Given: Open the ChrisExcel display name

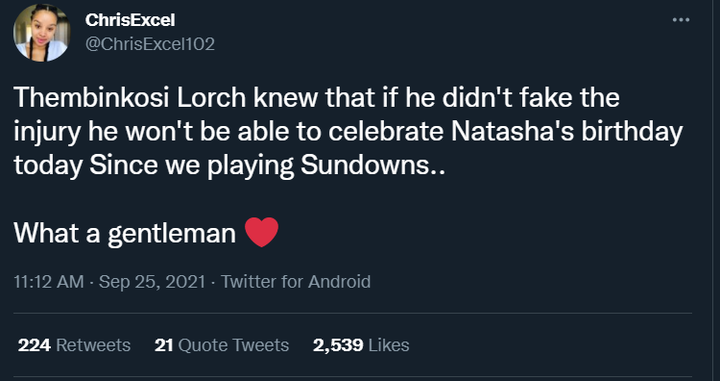Looking at the screenshot, I should point(130,20).
